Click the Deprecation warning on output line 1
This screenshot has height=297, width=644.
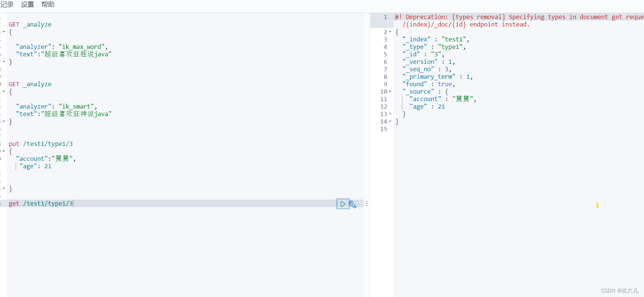pyautogui.click(x=519, y=17)
